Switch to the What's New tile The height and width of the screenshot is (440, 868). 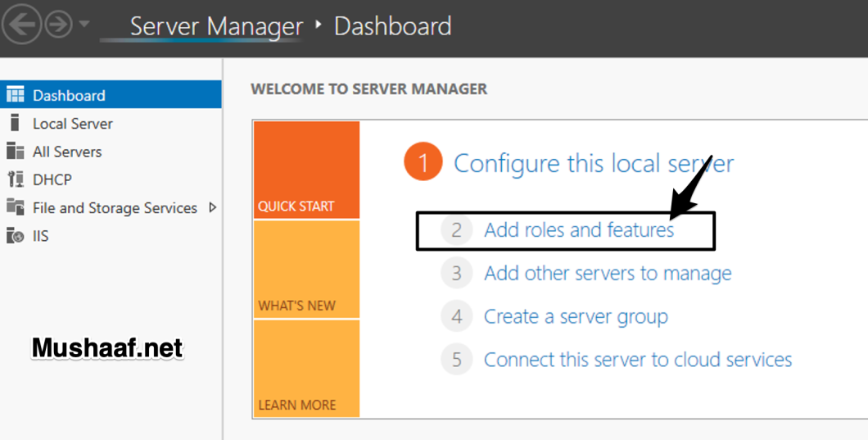306,269
